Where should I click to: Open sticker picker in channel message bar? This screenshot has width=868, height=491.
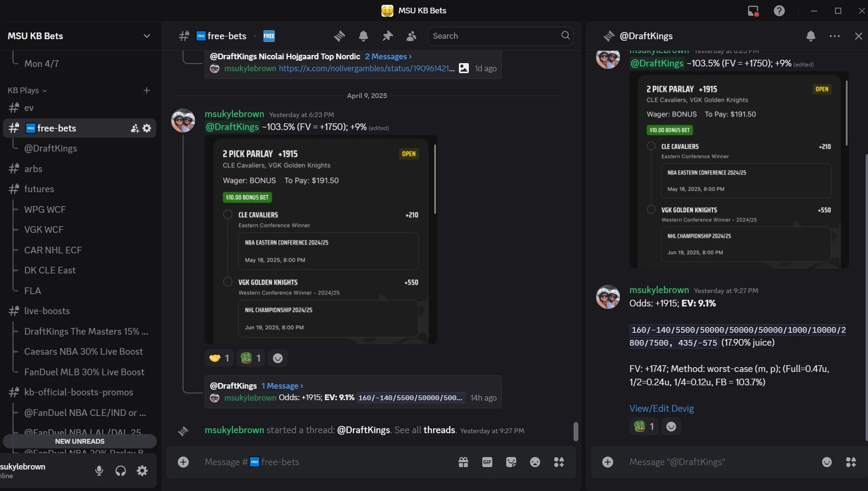pyautogui.click(x=511, y=462)
